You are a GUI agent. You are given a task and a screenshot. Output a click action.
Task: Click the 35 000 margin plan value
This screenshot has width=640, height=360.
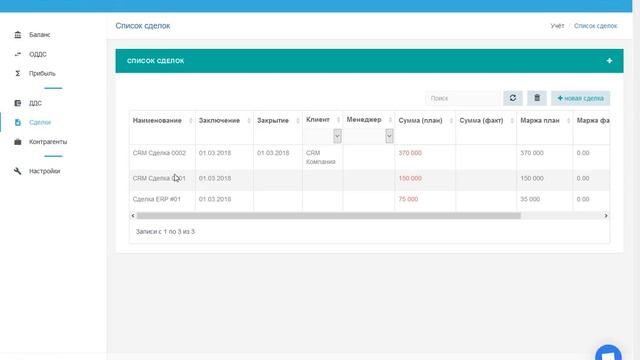pyautogui.click(x=530, y=199)
